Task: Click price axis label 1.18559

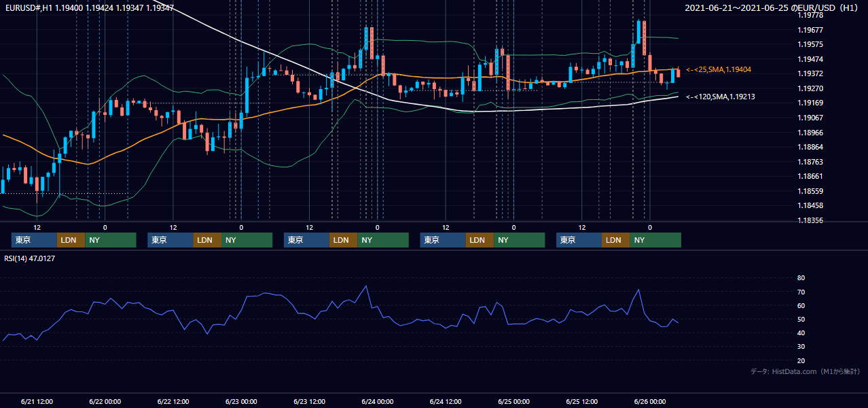Action: (810, 191)
